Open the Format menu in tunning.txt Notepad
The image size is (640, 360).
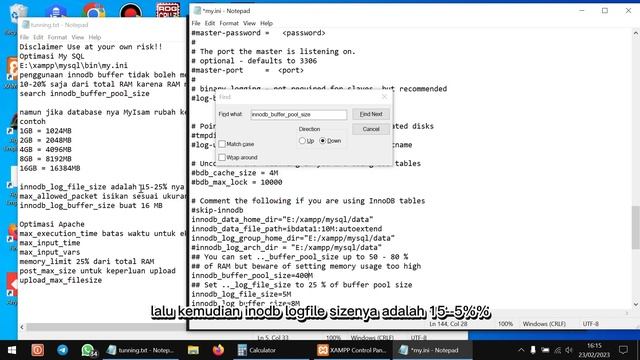click(57, 37)
